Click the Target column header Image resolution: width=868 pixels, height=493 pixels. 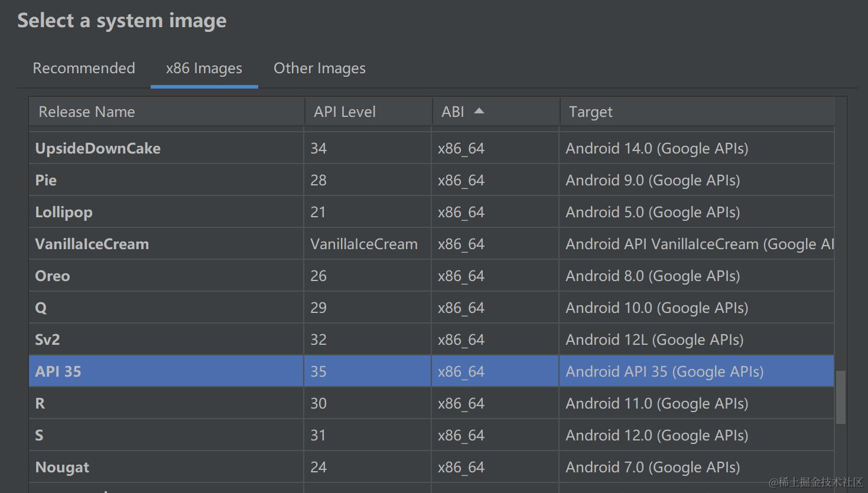coord(697,112)
